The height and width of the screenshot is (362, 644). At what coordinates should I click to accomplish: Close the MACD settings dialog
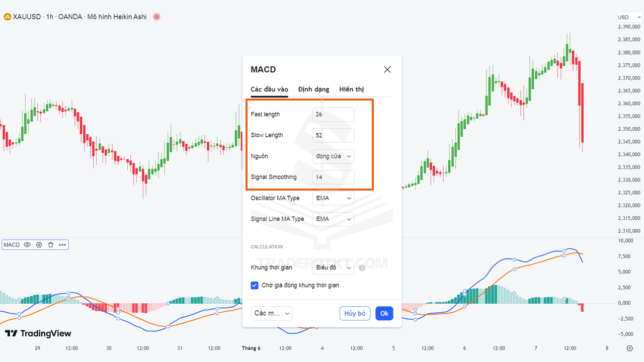tap(387, 69)
